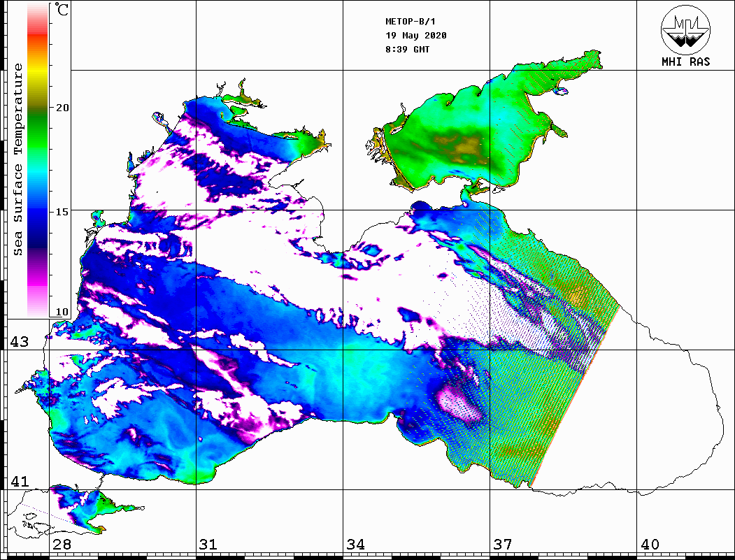This screenshot has width=735, height=560.
Task: Click the "Sea Surface Temperature" legend title
Action: 17,159
